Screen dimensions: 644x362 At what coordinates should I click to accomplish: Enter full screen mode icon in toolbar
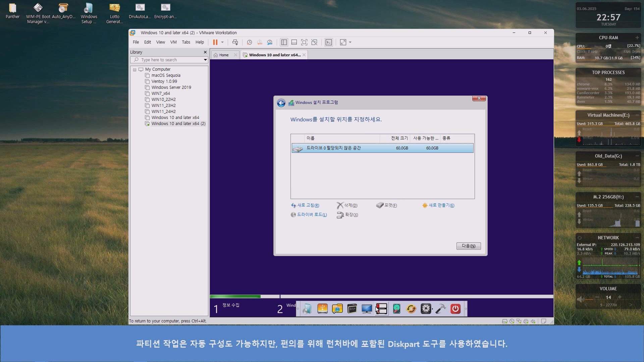(304, 42)
